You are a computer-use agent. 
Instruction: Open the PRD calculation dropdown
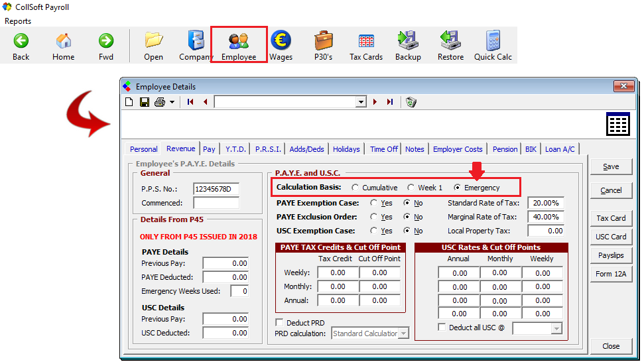403,334
